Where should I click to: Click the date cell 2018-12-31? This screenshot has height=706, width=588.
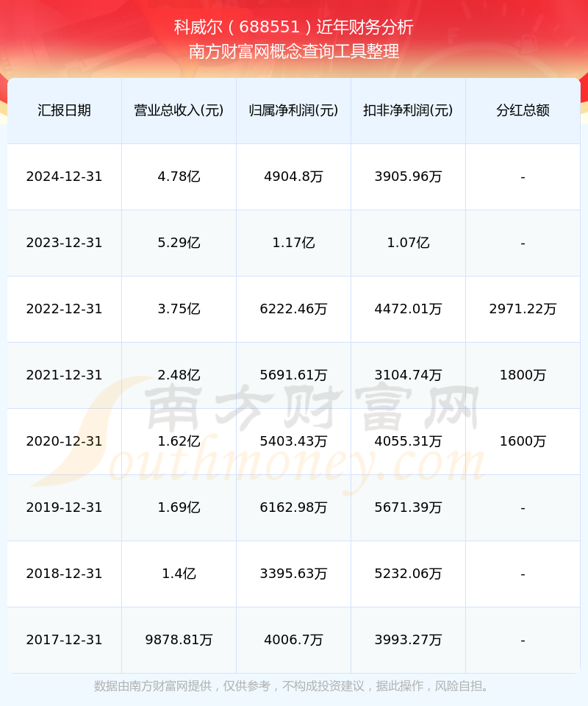[x=65, y=574]
